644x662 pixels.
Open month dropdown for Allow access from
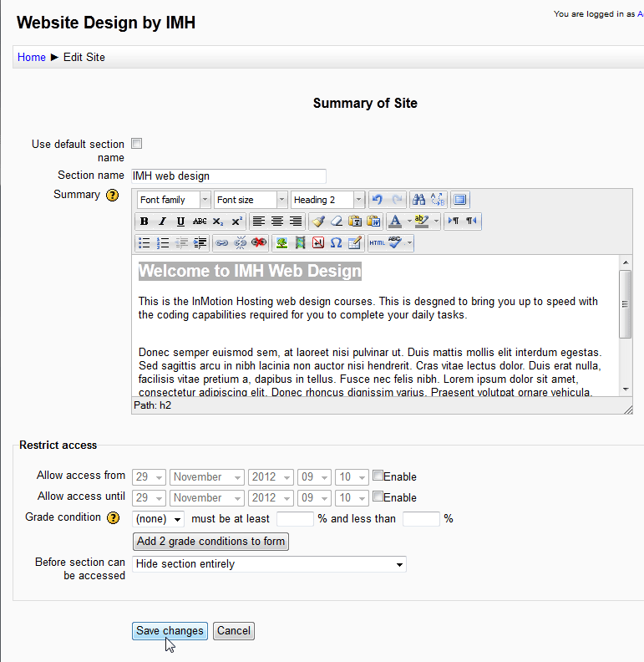[x=207, y=477]
